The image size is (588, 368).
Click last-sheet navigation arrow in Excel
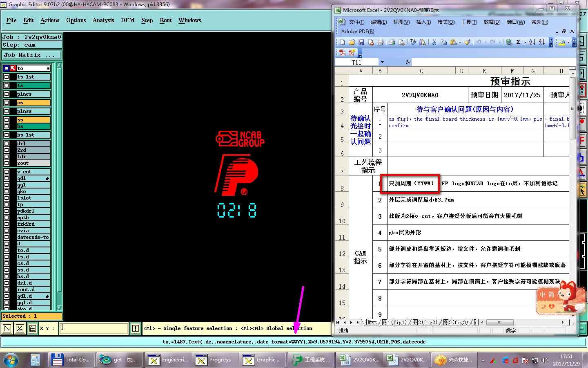[x=358, y=322]
